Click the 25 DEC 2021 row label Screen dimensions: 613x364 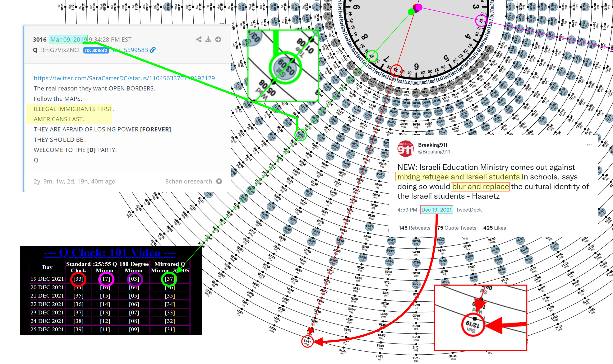pos(47,329)
